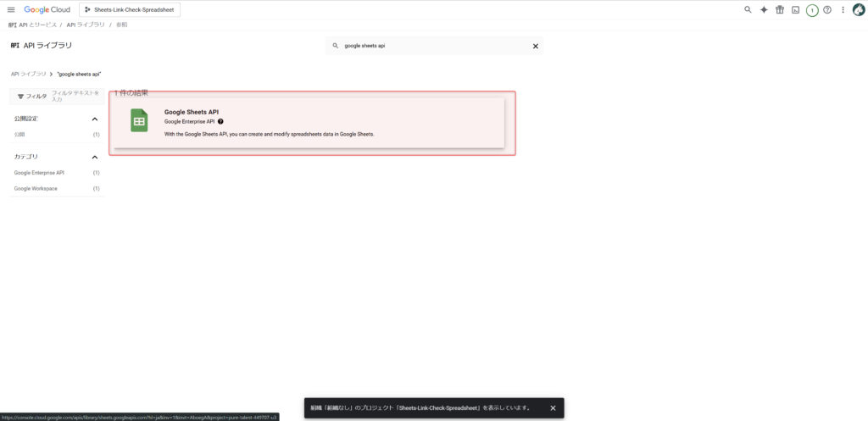This screenshot has width=868, height=421.
Task: Clear the google sheets api search box
Action: [535, 47]
